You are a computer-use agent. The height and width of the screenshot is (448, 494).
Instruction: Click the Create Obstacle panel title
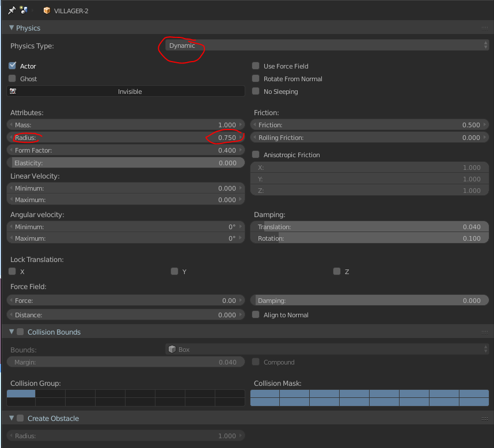pos(53,419)
